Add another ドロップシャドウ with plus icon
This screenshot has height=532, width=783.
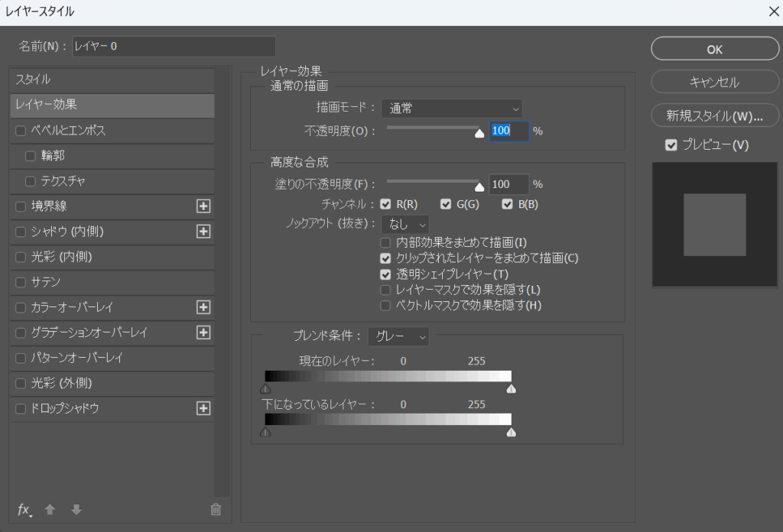[203, 409]
